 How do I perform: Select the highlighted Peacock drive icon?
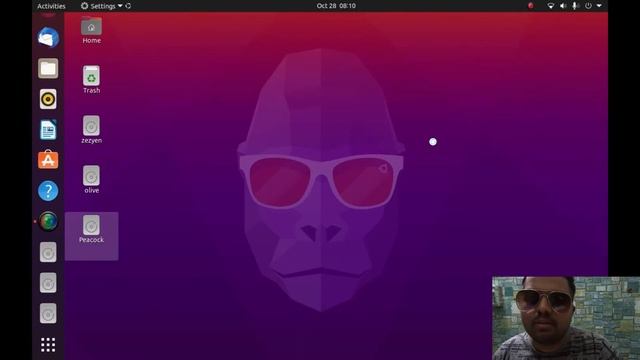[x=91, y=229]
